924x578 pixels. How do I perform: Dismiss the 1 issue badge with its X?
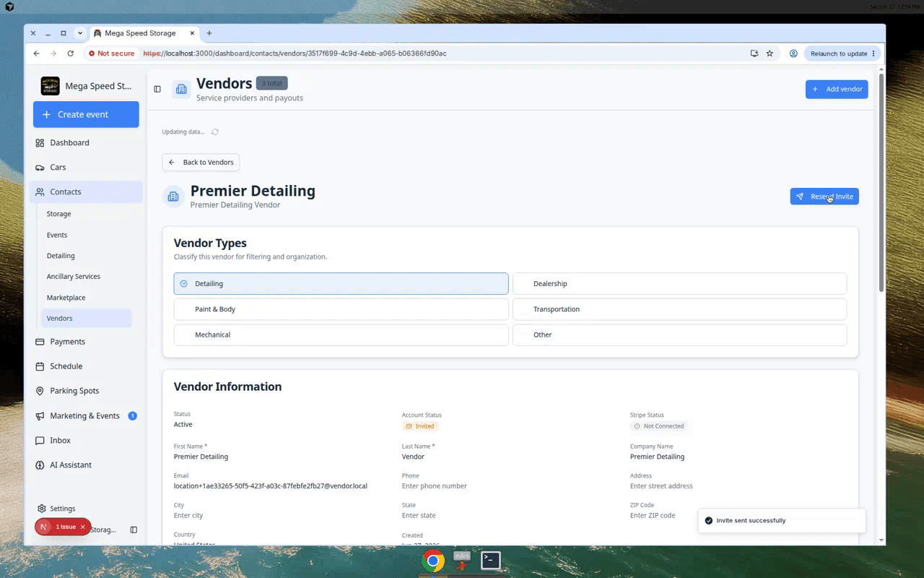[82, 527]
